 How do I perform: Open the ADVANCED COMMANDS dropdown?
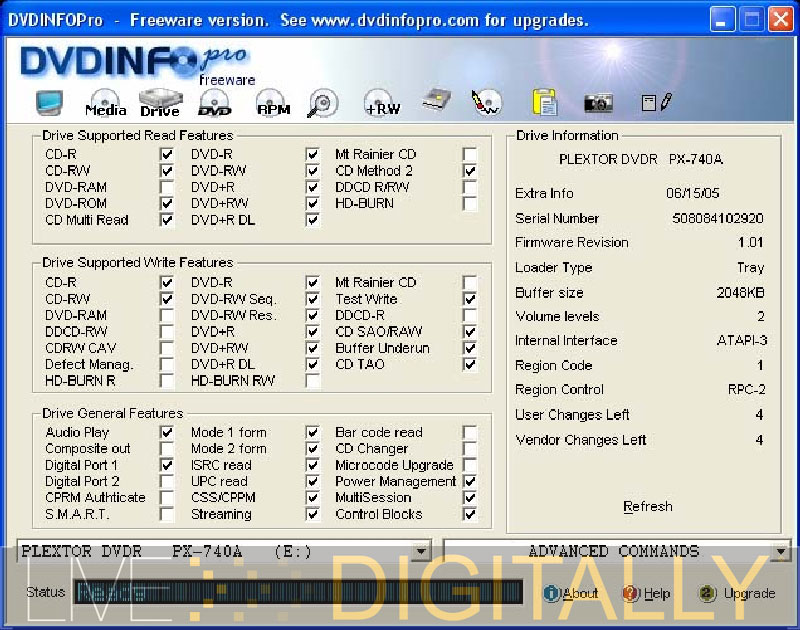click(781, 552)
